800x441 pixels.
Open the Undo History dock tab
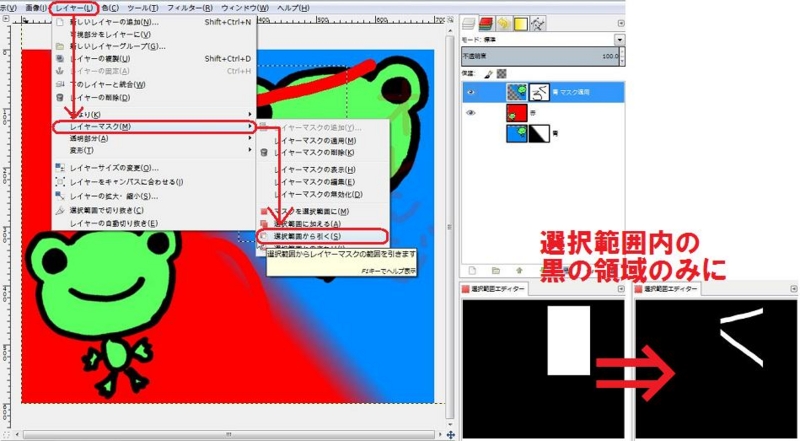tap(503, 23)
